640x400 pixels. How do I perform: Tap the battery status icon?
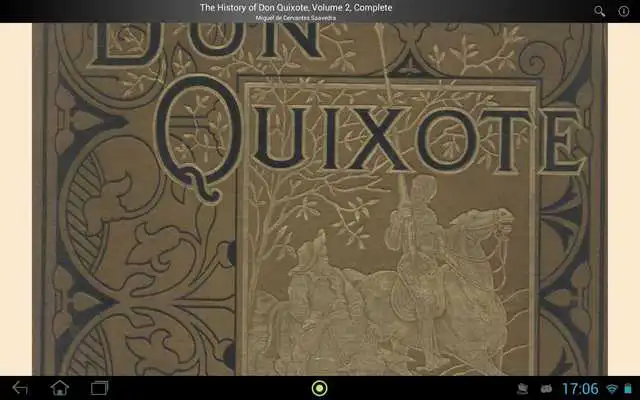coord(628,388)
